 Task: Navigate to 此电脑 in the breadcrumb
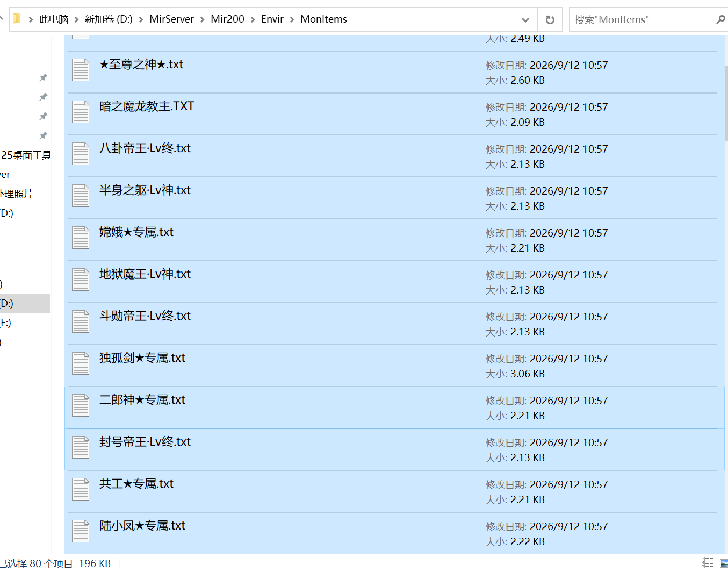coord(54,19)
